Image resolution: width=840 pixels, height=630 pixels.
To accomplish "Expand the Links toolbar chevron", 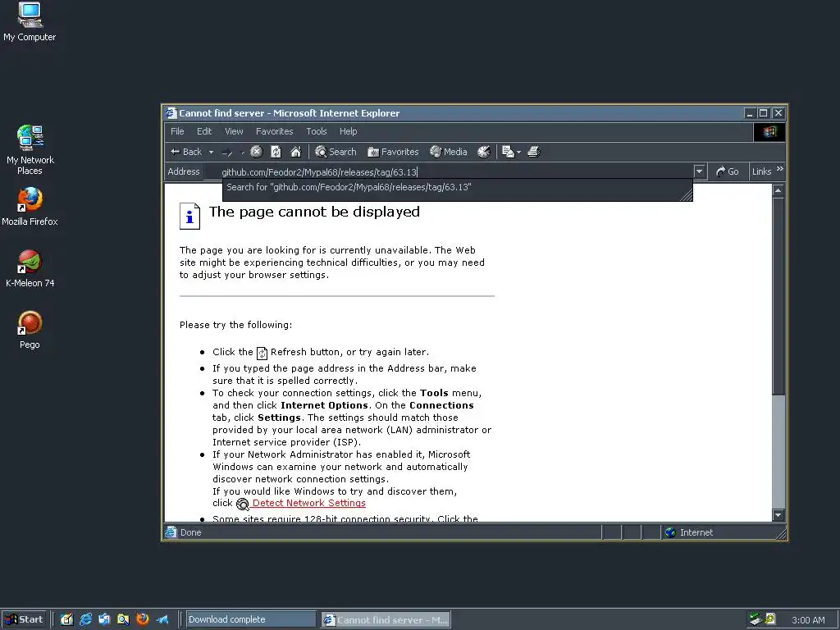I will (x=780, y=169).
